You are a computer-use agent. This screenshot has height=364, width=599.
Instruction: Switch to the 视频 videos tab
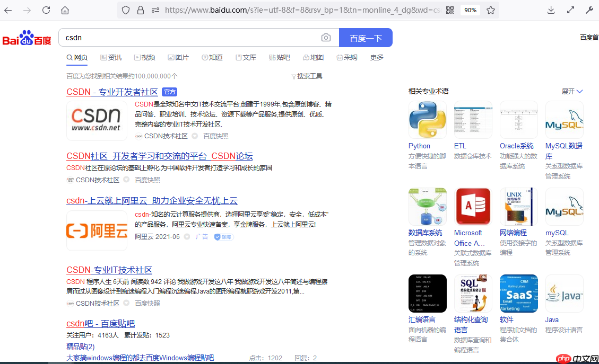pos(145,57)
